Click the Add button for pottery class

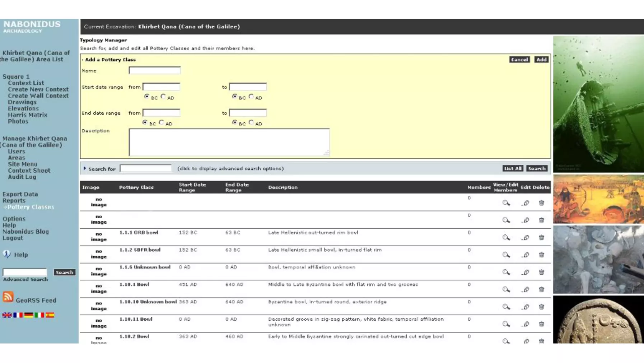pos(541,60)
